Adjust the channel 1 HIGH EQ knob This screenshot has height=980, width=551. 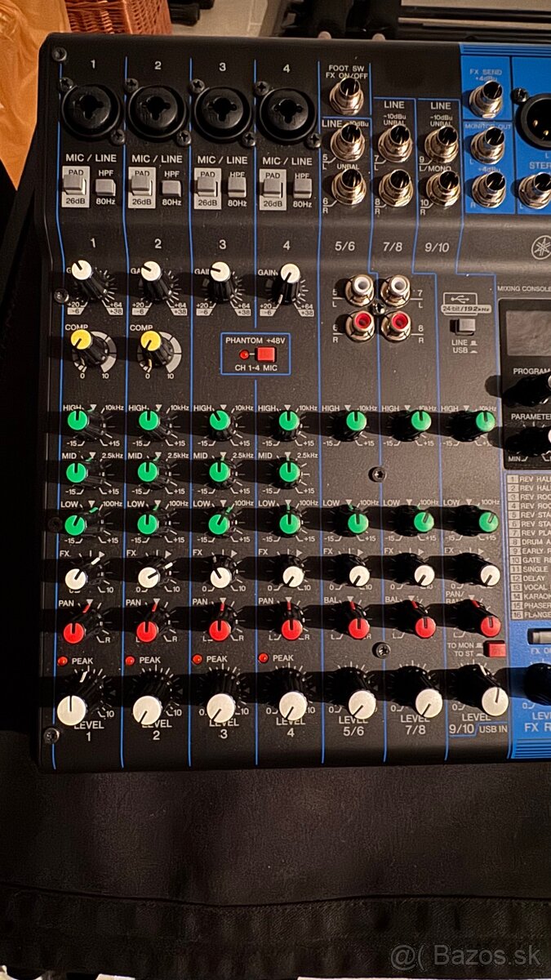[x=78, y=421]
